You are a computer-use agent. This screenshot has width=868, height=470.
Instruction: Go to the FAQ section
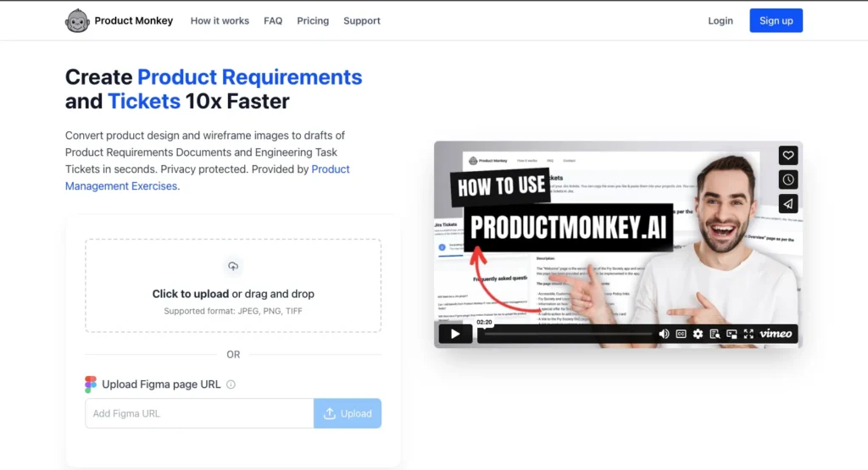(273, 20)
